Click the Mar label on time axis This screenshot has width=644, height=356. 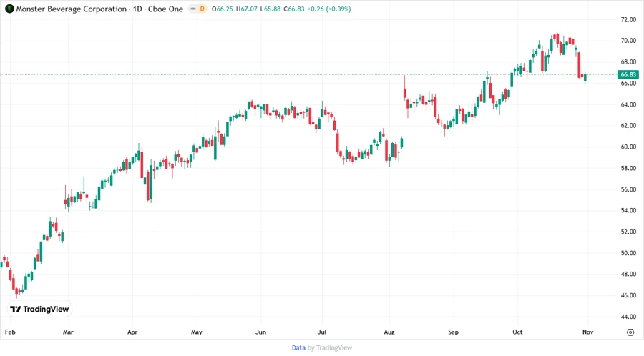[x=68, y=332]
